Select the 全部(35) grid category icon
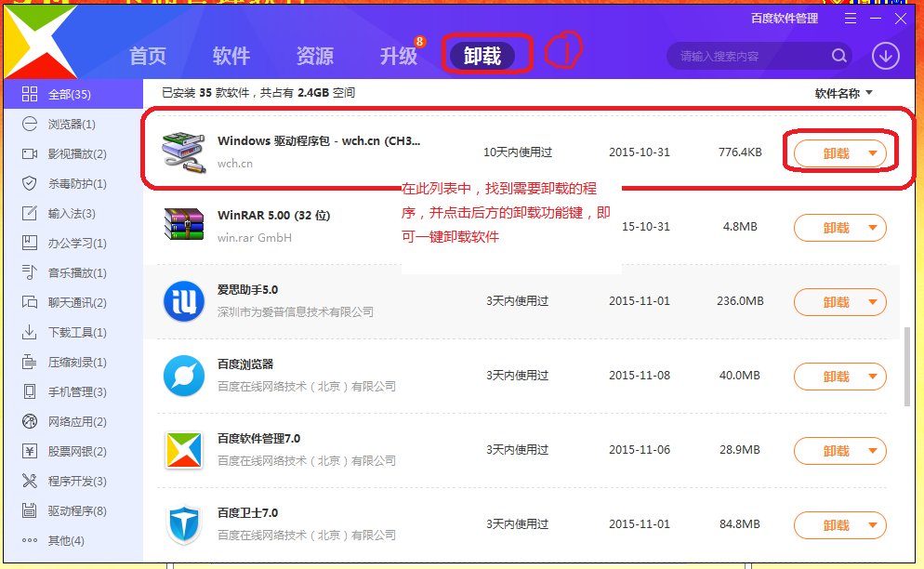This screenshot has height=569, width=924. pyautogui.click(x=29, y=94)
